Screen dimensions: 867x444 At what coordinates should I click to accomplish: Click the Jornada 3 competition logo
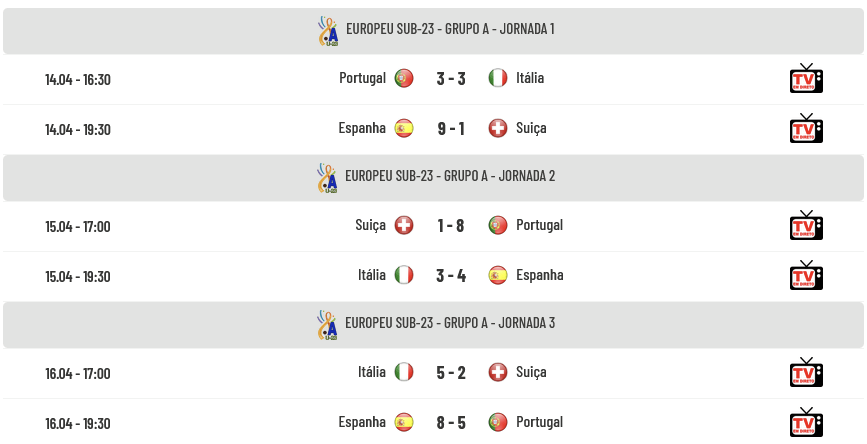[x=327, y=325]
